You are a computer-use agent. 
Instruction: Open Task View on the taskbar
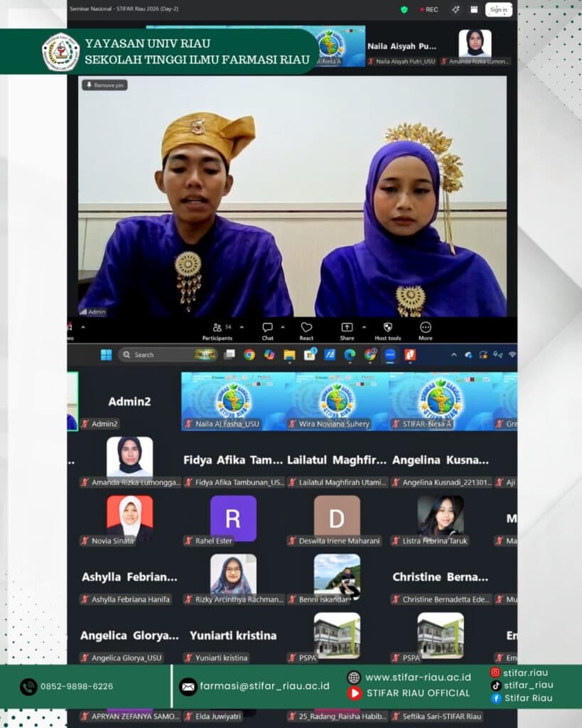pos(230,355)
